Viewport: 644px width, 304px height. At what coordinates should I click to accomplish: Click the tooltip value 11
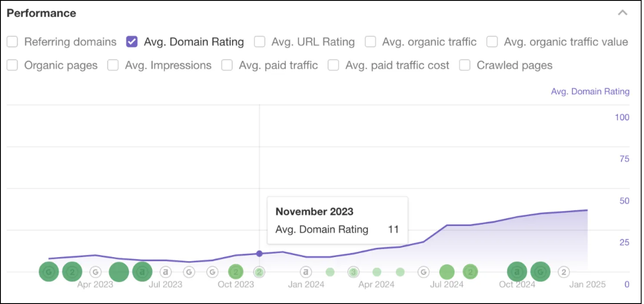(393, 230)
